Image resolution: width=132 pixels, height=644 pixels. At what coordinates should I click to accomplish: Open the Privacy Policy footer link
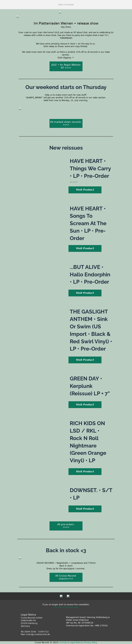pos(90,642)
